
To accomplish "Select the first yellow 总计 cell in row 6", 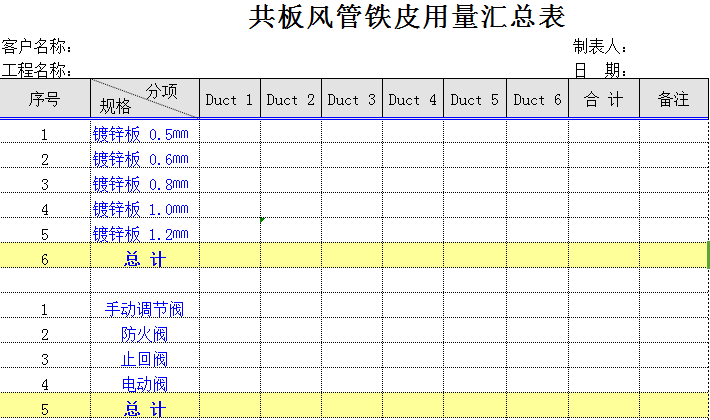I will pos(145,255).
